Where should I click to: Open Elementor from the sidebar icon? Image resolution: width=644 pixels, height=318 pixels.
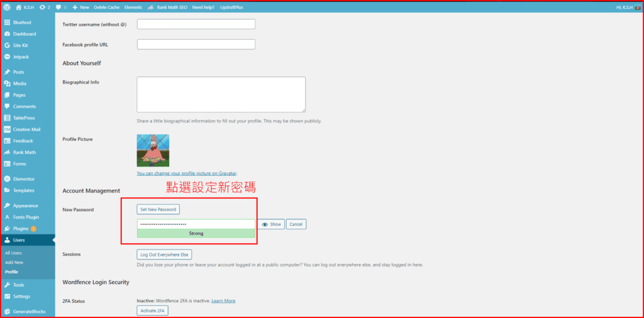pos(7,178)
